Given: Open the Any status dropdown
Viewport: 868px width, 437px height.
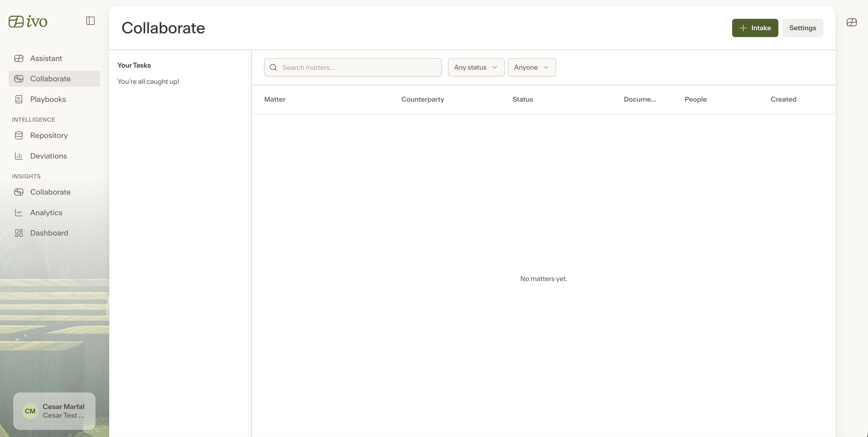Looking at the screenshot, I should coord(476,67).
